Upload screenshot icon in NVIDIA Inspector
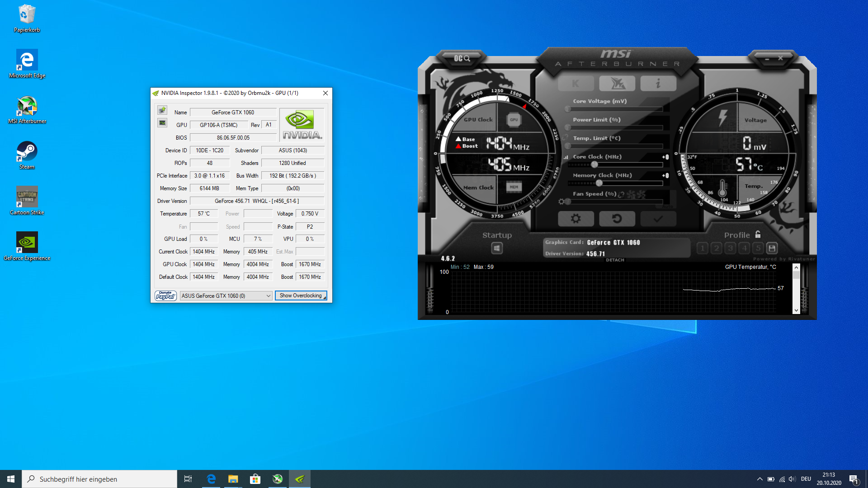This screenshot has width=868, height=488. pos(162,110)
